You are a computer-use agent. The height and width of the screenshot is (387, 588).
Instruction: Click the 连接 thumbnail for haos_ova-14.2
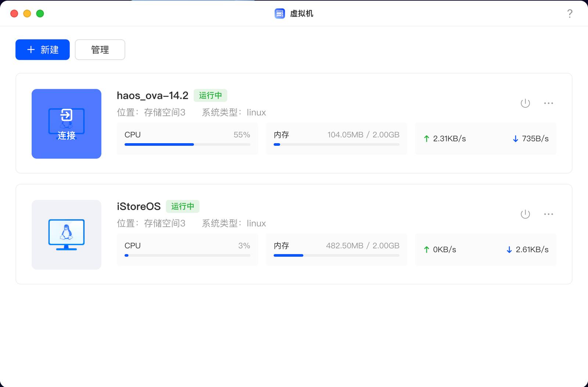click(x=67, y=124)
